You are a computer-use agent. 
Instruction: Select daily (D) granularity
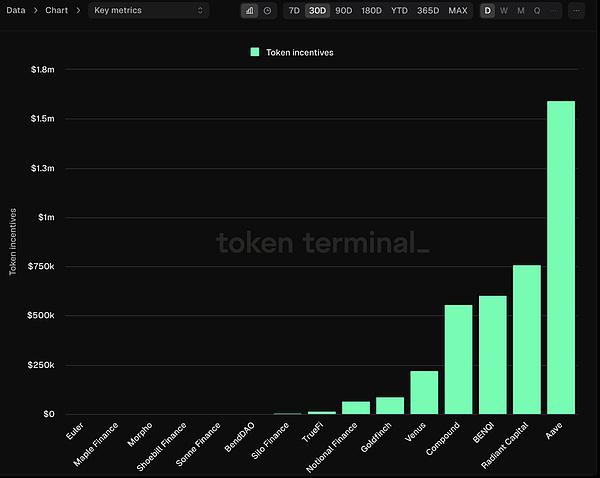[488, 11]
